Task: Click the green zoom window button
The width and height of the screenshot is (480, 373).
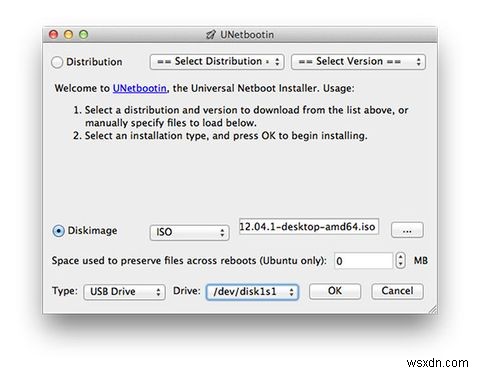Action: (x=84, y=34)
